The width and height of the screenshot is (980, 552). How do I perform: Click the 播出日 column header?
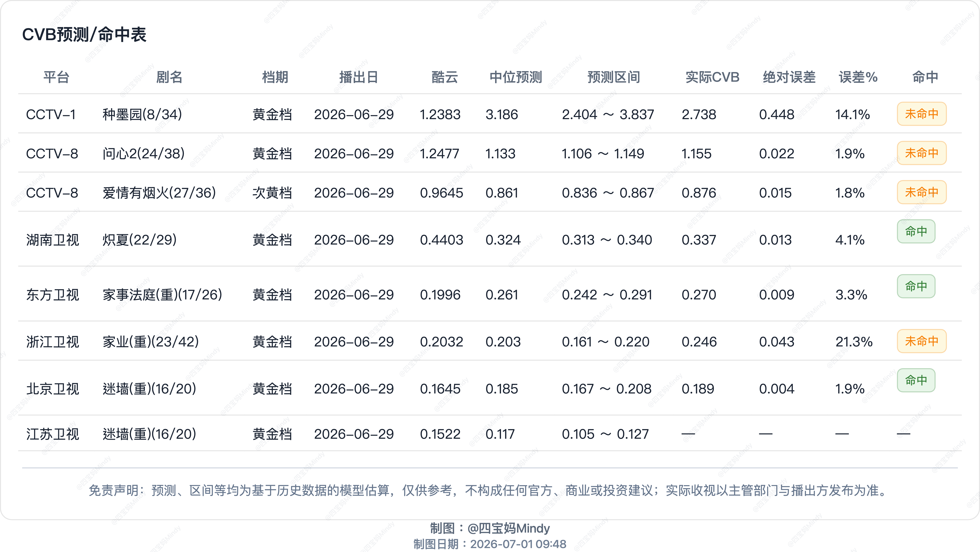(359, 77)
